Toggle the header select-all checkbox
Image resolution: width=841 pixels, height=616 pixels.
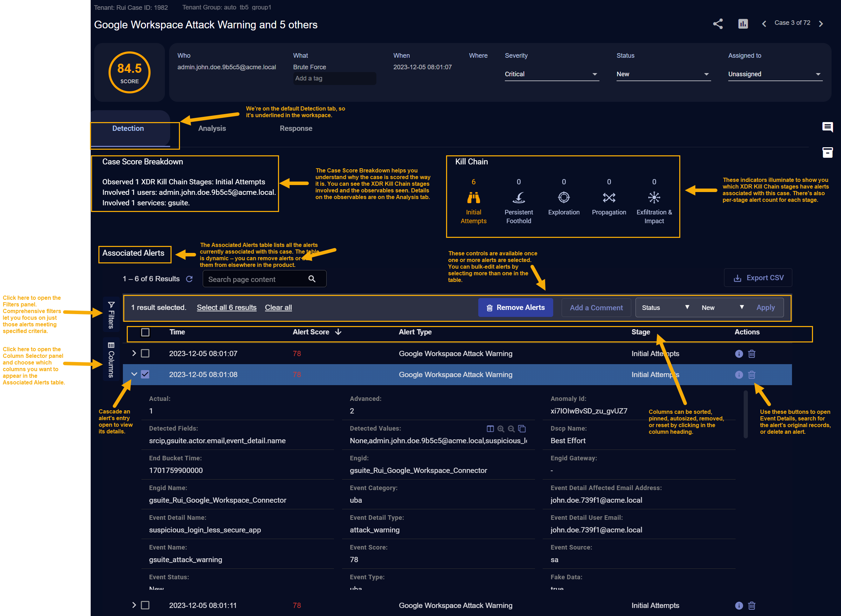tap(145, 332)
